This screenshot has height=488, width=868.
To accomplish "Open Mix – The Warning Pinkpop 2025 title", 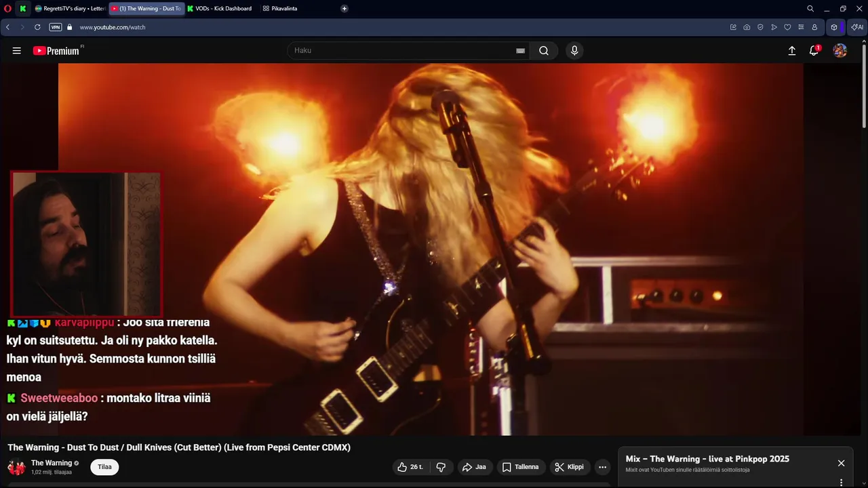I will (707, 459).
